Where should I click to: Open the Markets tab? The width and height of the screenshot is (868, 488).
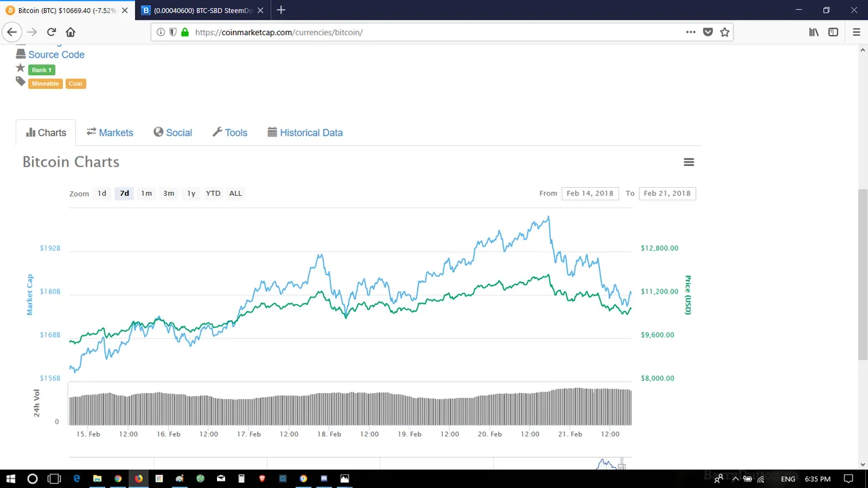(x=110, y=133)
